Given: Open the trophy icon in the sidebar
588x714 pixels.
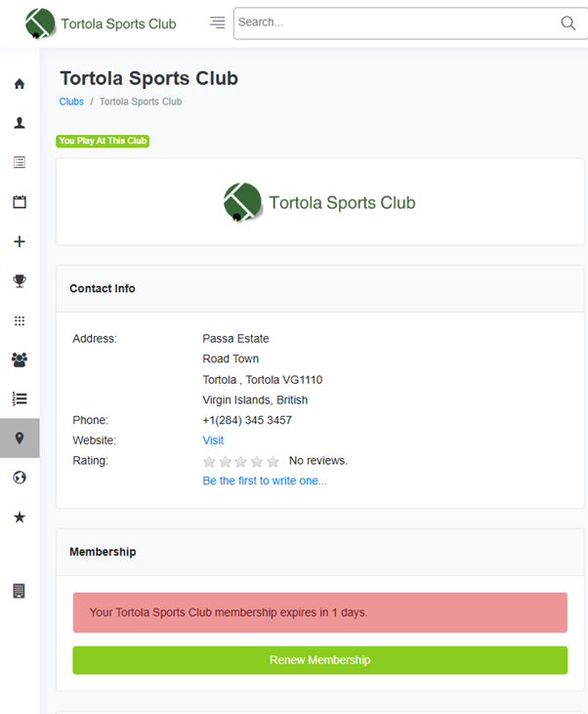Looking at the screenshot, I should pyautogui.click(x=20, y=281).
